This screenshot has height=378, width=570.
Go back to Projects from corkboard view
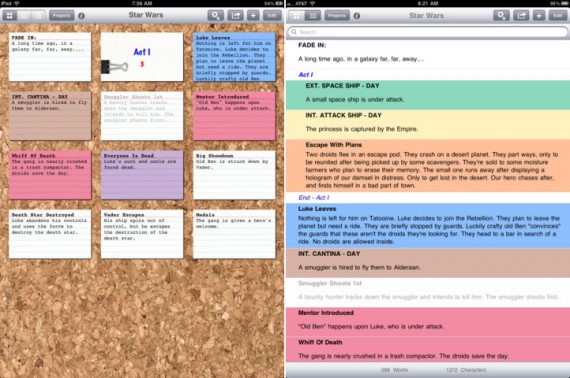click(x=61, y=16)
